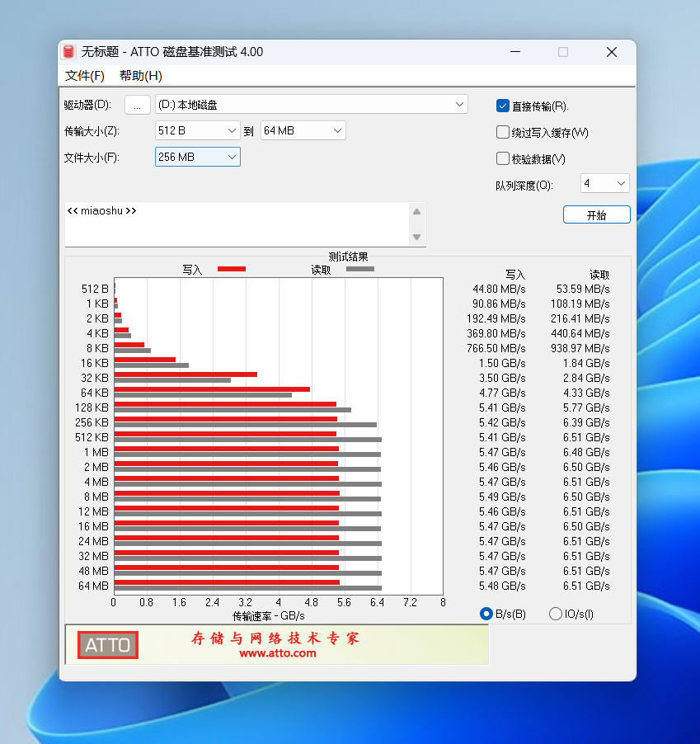700x744 pixels.
Task: Click the 测试结果 heading
Action: point(348,257)
